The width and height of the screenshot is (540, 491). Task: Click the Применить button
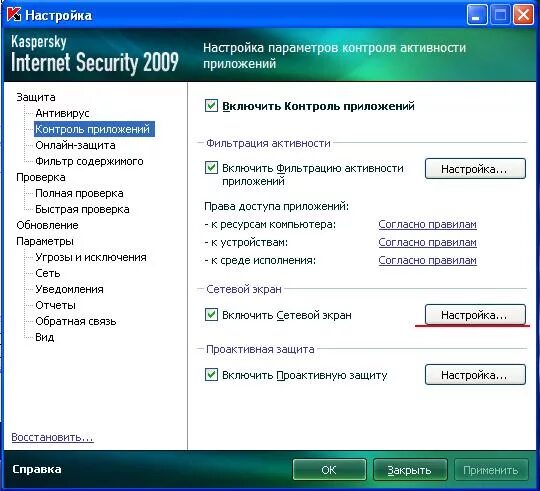491,470
